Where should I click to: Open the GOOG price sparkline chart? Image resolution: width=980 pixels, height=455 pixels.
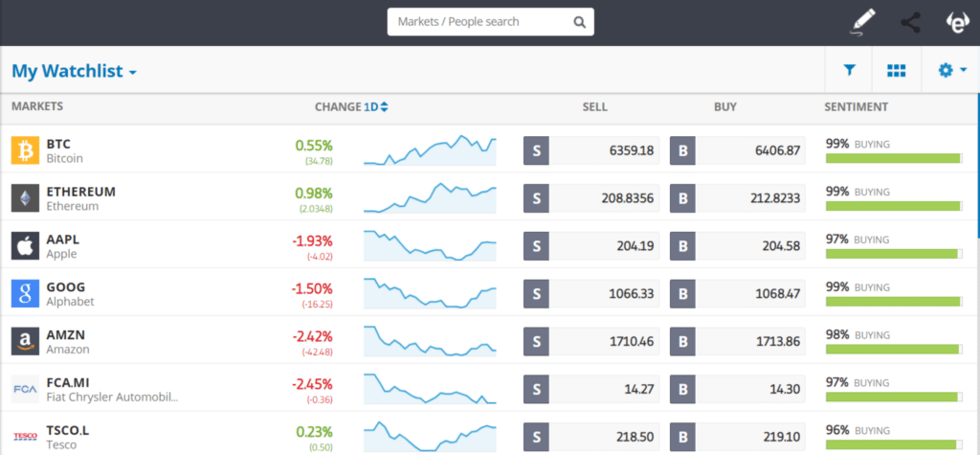pyautogui.click(x=430, y=293)
